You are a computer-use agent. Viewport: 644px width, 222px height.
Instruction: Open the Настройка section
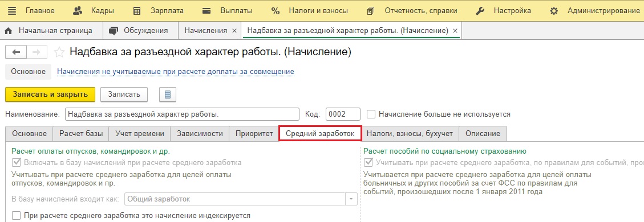[503, 11]
